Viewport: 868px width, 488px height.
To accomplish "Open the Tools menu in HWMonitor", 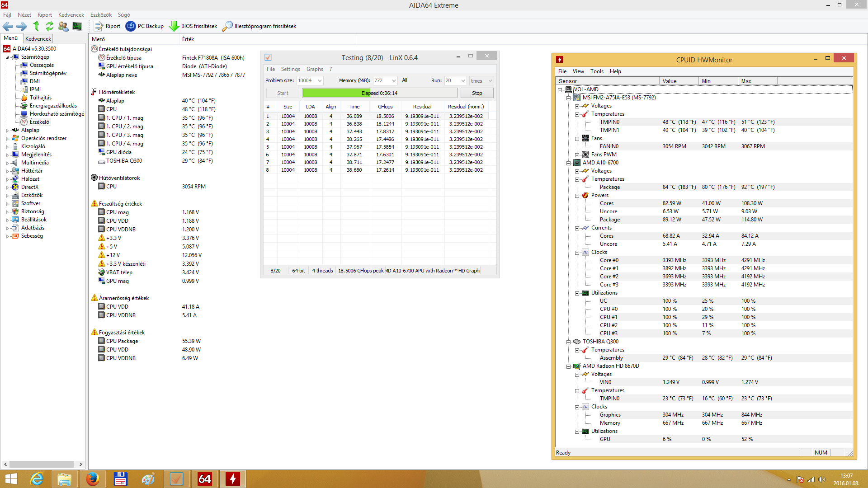I will 597,71.
